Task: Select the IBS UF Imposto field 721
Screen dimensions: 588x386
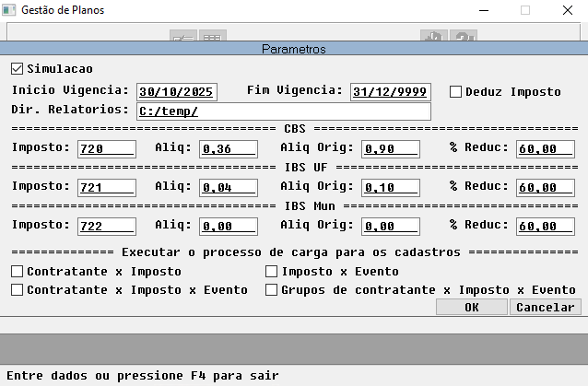Action: (x=107, y=188)
